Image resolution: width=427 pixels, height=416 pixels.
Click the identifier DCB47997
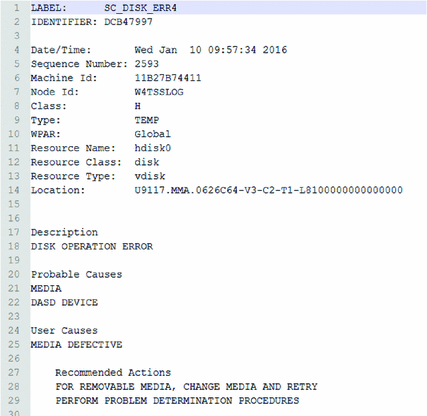(128, 22)
